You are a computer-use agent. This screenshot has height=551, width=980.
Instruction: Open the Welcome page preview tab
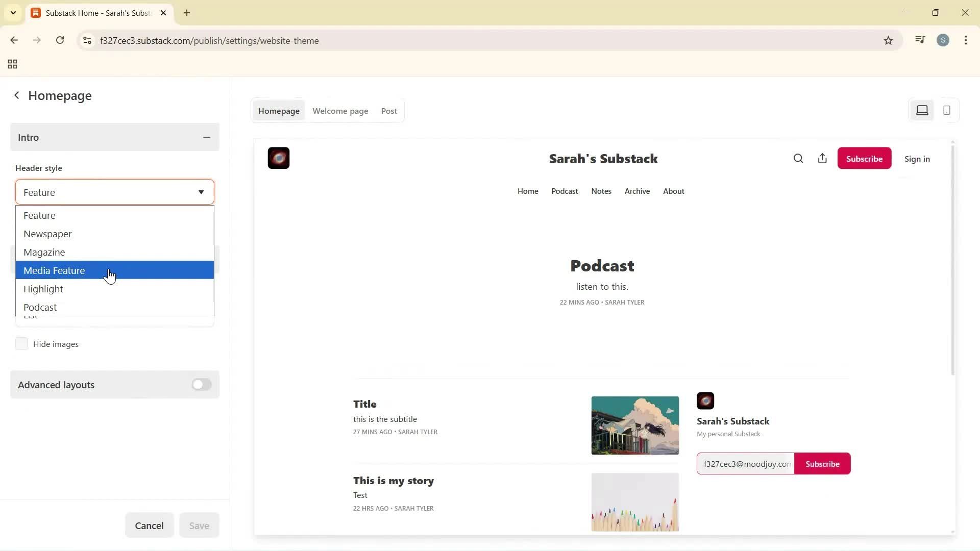[x=340, y=111]
